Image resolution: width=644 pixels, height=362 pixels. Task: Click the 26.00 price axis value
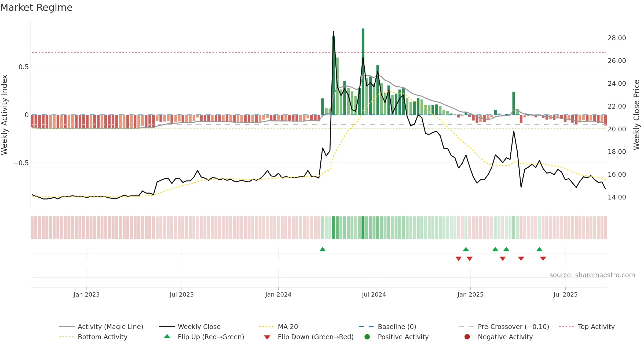click(x=617, y=61)
